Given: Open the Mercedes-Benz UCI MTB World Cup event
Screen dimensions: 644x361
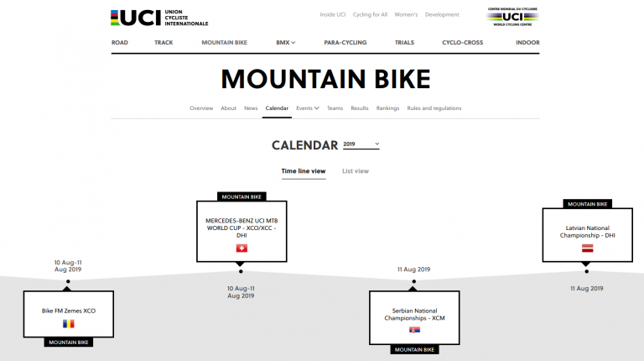Looking at the screenshot, I should point(241,228).
